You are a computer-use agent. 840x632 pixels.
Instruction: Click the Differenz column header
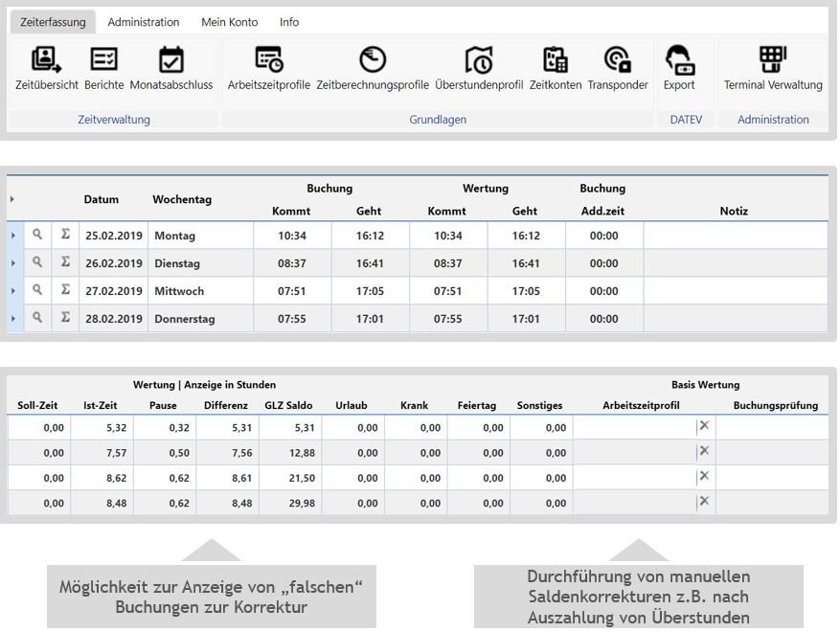click(225, 405)
